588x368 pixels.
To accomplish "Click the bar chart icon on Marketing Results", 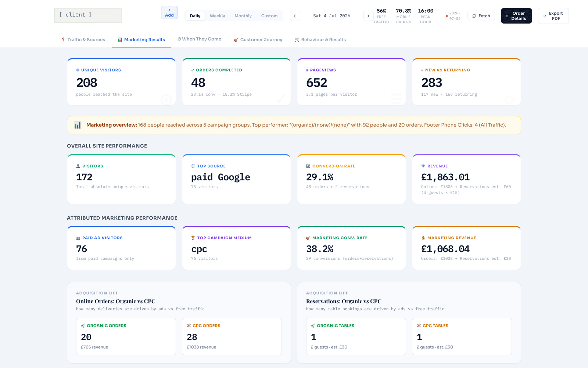I will tap(120, 40).
